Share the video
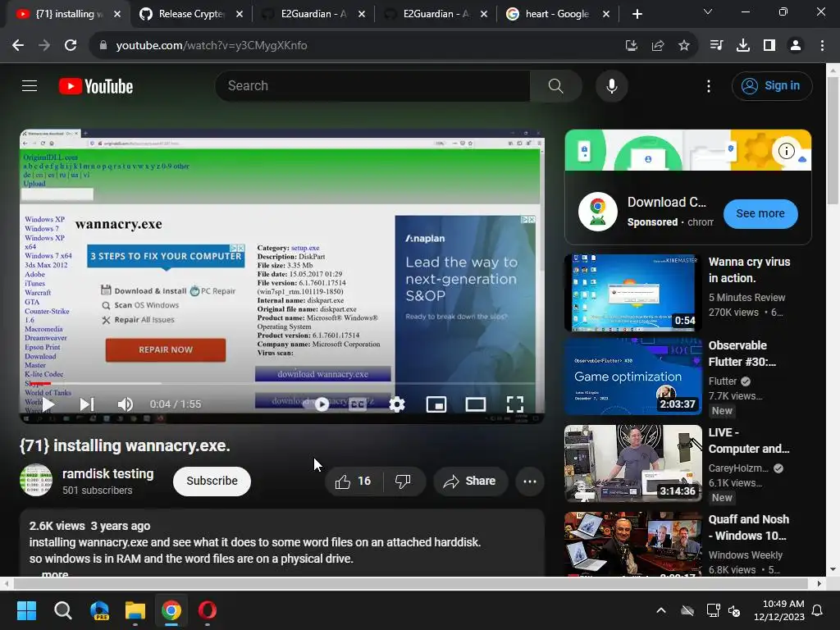Viewport: 840px width, 630px height. pos(468,481)
